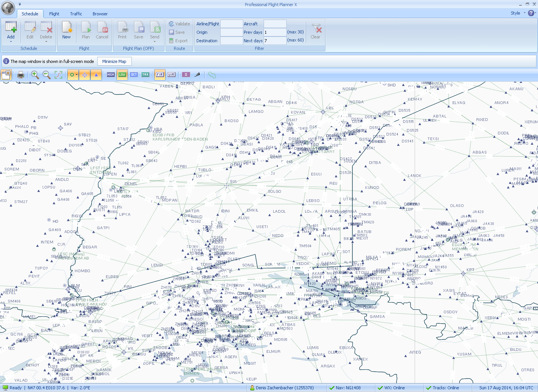
Task: Expand the Add button dropdown arrow
Action: coord(11,41)
